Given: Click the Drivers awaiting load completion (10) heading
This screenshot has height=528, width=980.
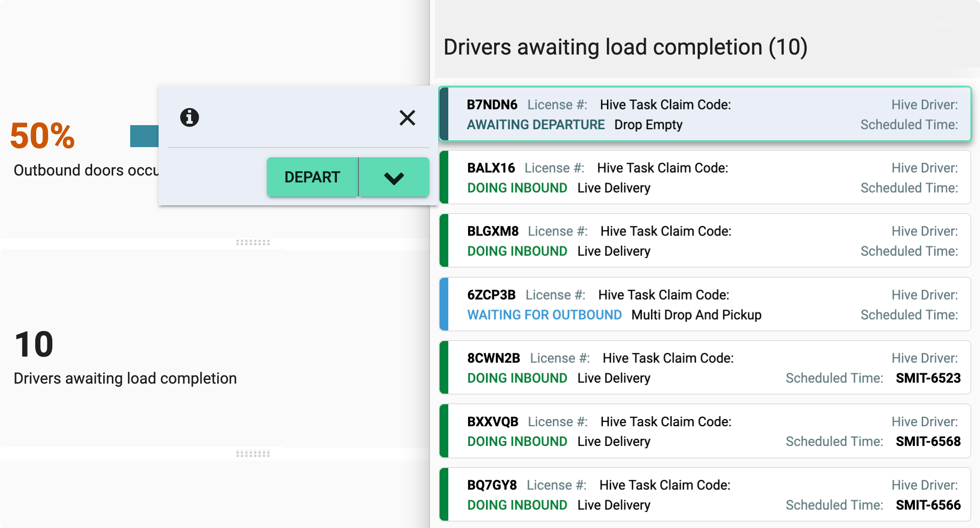Looking at the screenshot, I should pos(625,47).
